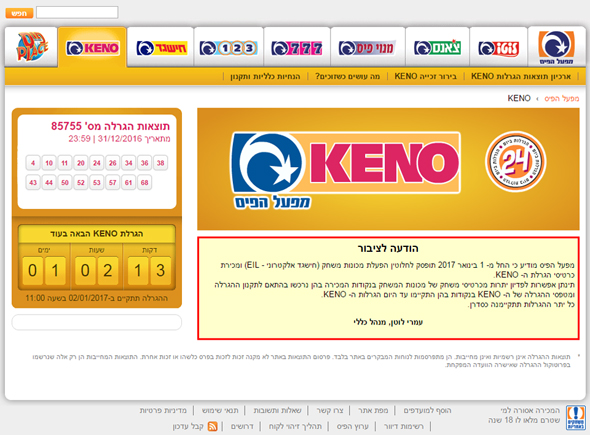Open the Mifal HaPais home logo tab
This screenshot has width=590, height=435.
tap(557, 47)
